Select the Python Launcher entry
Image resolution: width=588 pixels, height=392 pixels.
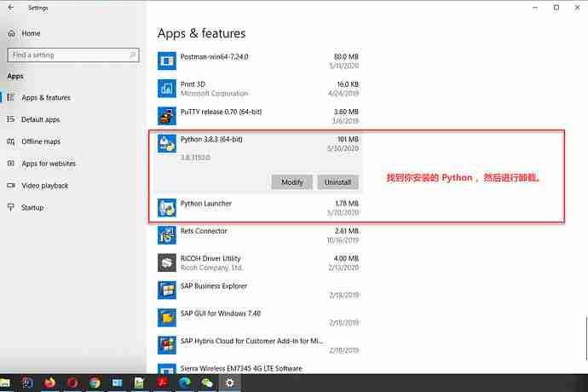click(258, 208)
